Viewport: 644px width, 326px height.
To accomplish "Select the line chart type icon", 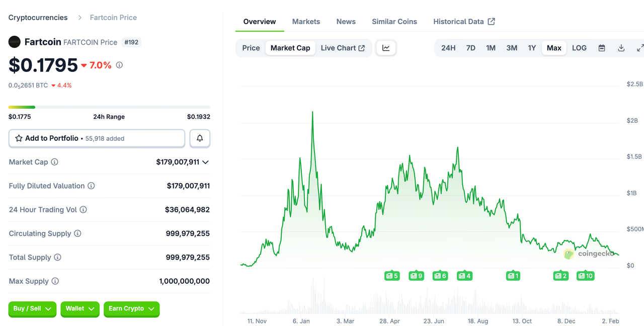I will click(386, 48).
